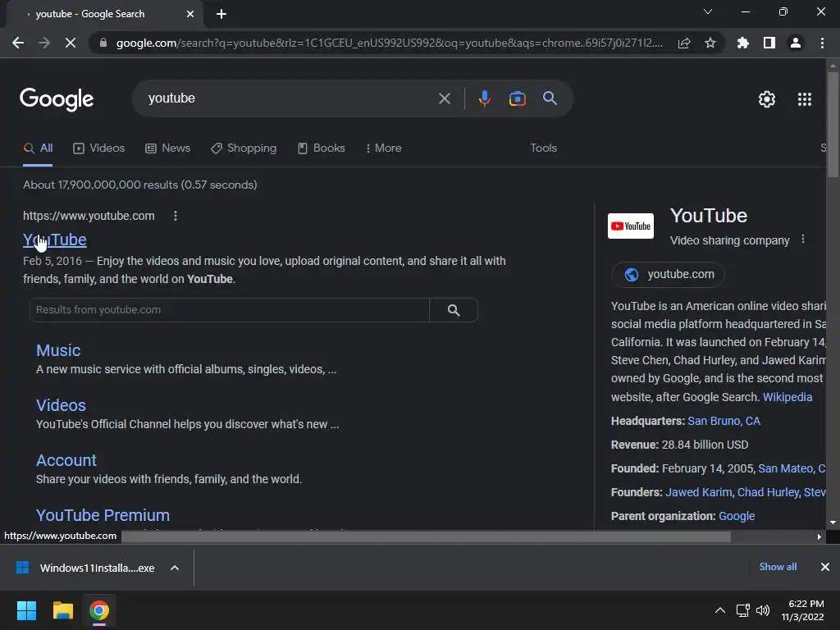This screenshot has width=840, height=630.
Task: Search by image with camera icon
Action: point(517,98)
